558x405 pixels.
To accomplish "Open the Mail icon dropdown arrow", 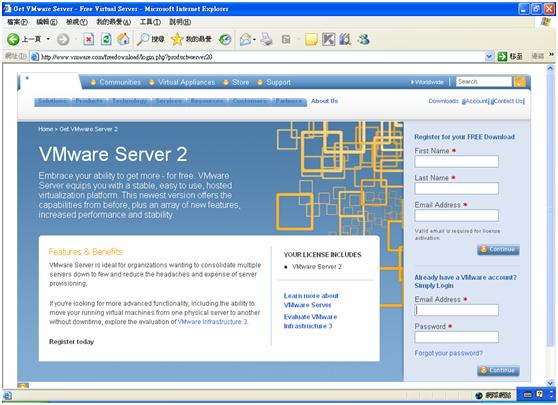I will [254, 40].
